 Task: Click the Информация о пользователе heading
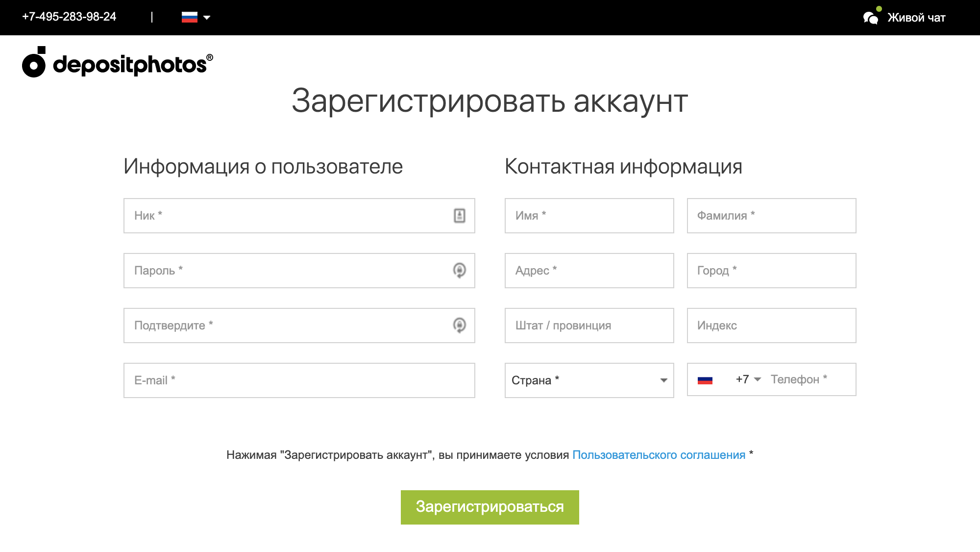263,167
